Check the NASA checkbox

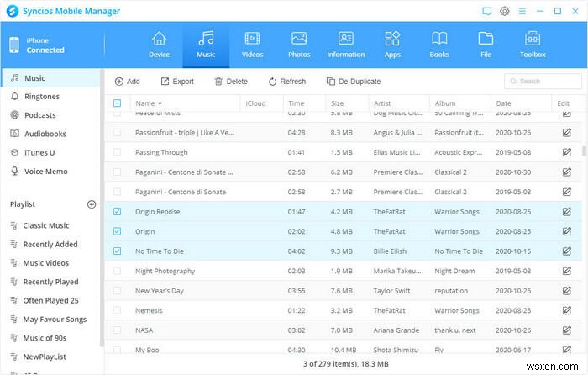[117, 330]
